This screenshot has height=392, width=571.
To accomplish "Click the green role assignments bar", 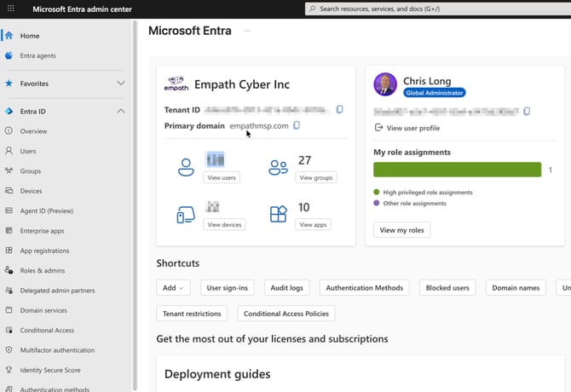I will 458,170.
